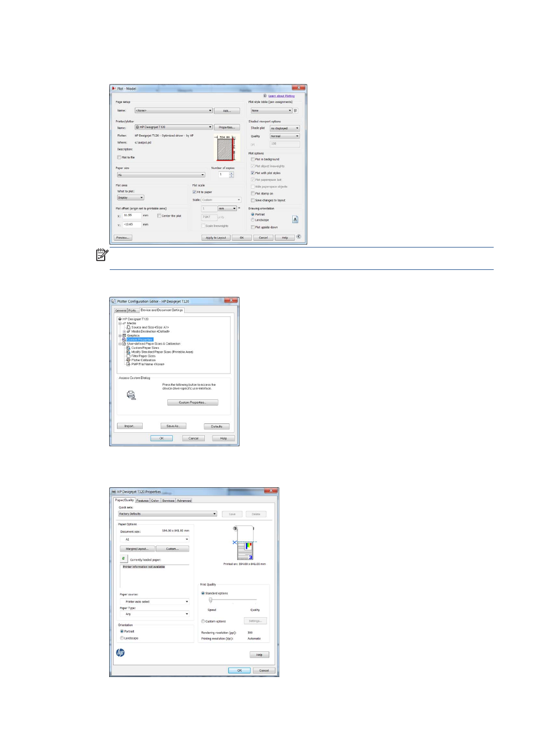Click the Plotter Calibration icon
This screenshot has height=756, width=534.
click(129, 360)
